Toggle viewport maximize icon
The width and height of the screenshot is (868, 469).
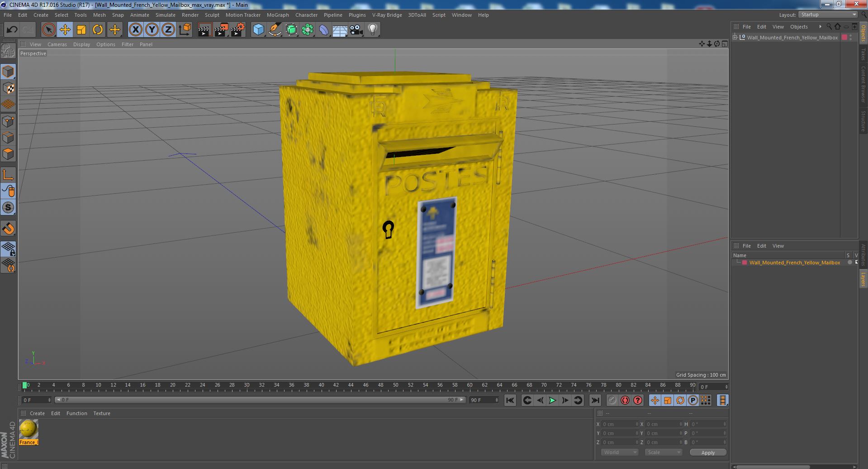(x=725, y=44)
